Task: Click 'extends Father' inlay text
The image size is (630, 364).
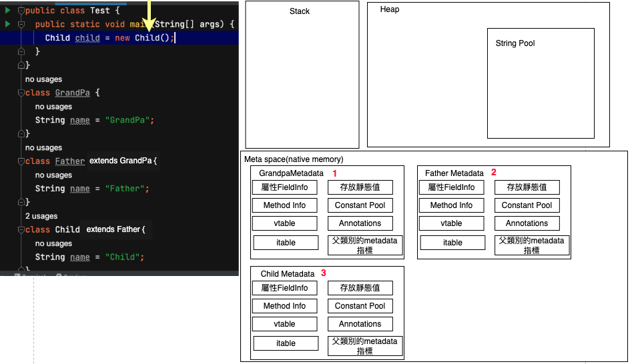Action: tap(115, 229)
